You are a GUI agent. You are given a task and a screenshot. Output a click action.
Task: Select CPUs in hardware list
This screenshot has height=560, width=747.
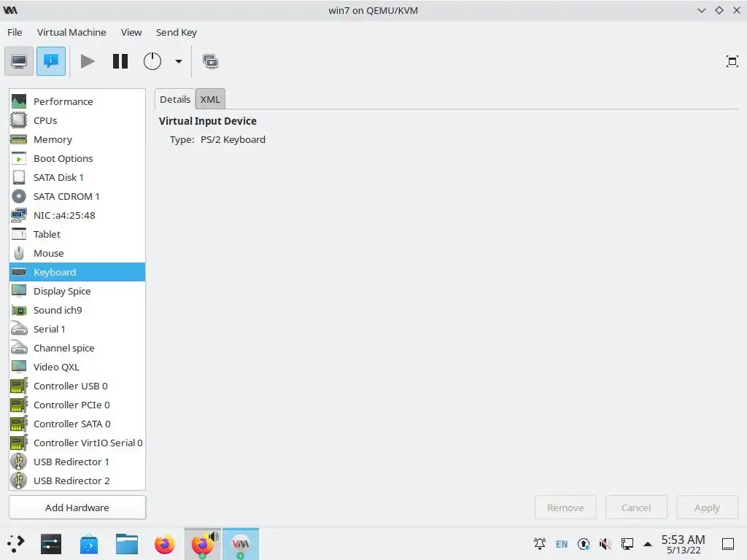77,120
